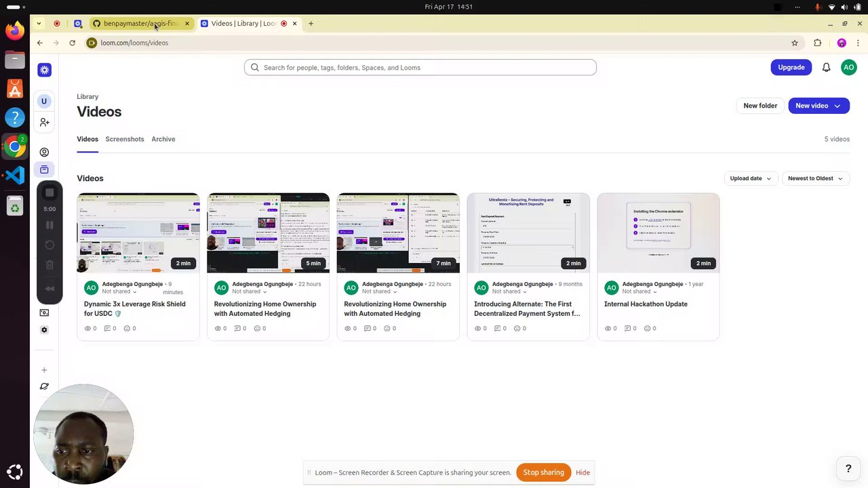
Task: Open the AO account avatar menu
Action: 848,67
